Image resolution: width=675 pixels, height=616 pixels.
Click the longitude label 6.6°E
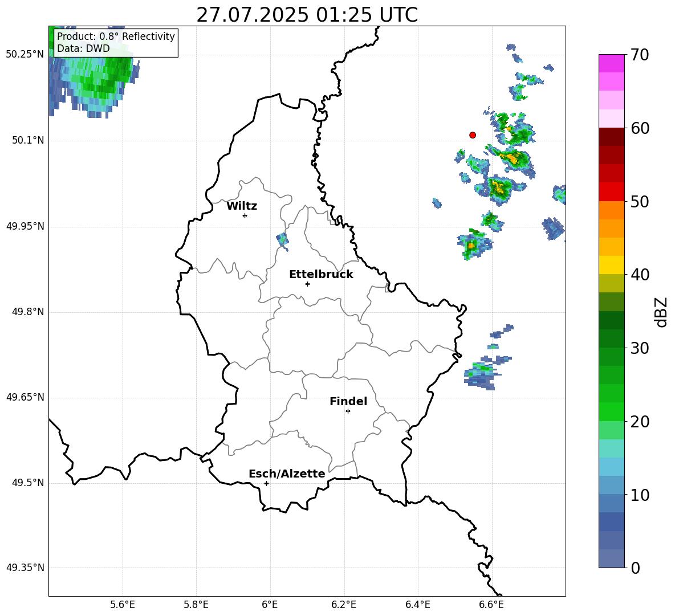click(x=491, y=605)
